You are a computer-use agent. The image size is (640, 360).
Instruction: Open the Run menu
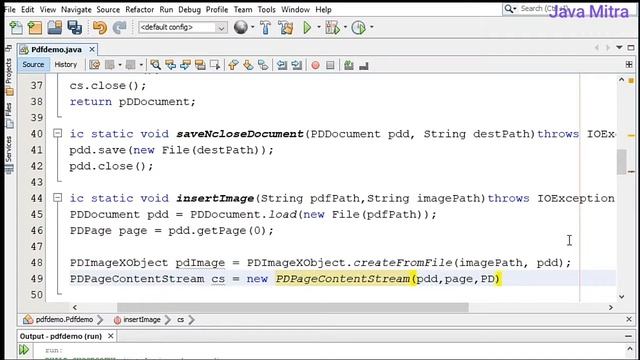pyautogui.click(x=166, y=9)
